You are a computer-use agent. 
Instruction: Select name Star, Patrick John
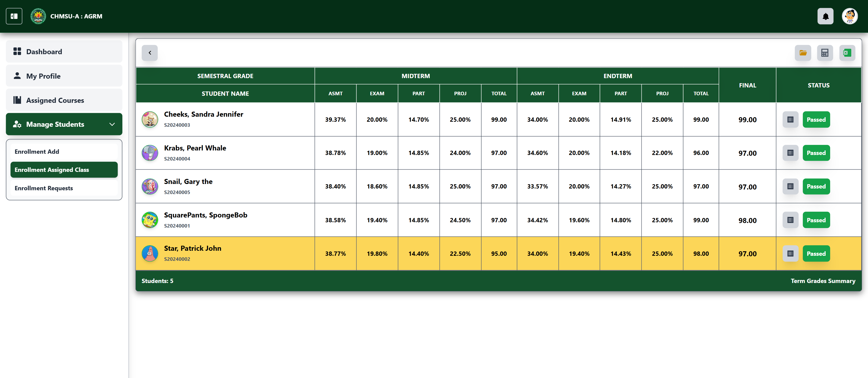(193, 248)
